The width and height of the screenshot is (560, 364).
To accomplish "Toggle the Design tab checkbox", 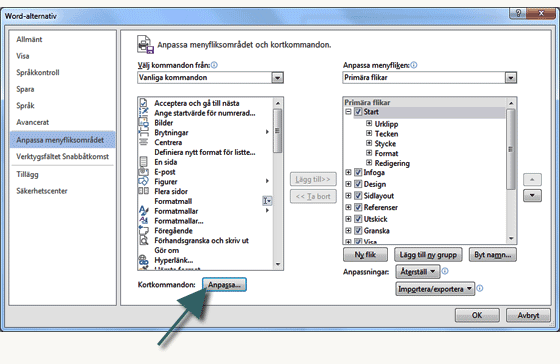I will [x=358, y=184].
